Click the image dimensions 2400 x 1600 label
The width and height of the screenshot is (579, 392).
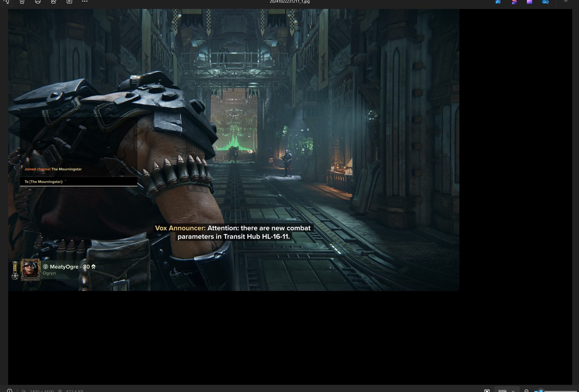tap(42, 391)
